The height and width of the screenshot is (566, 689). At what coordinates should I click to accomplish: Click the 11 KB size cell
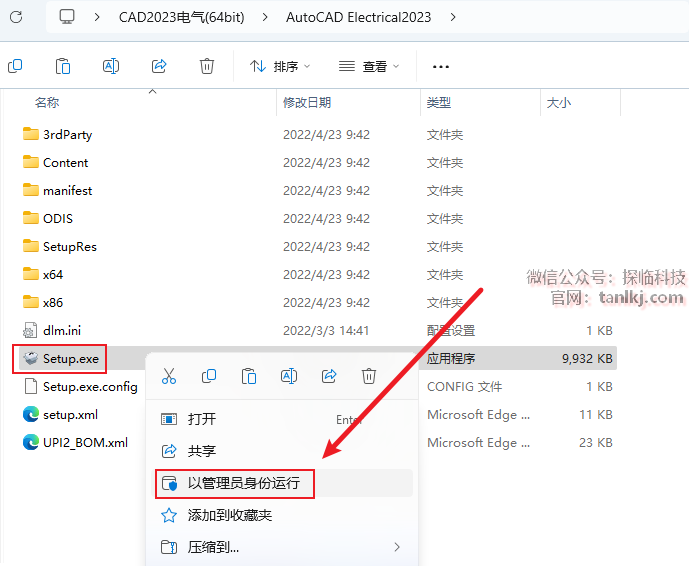[596, 414]
